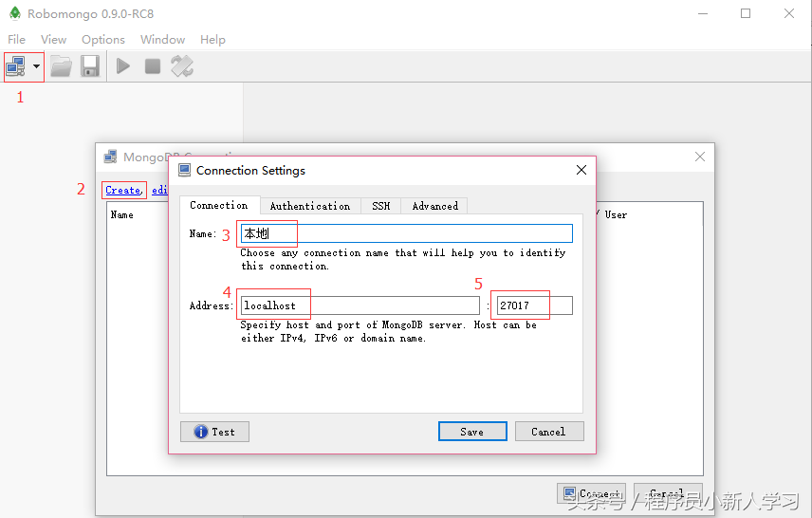Viewport: 812px width, 518px height.
Task: Close the Connection Settings dialog
Action: [x=581, y=170]
